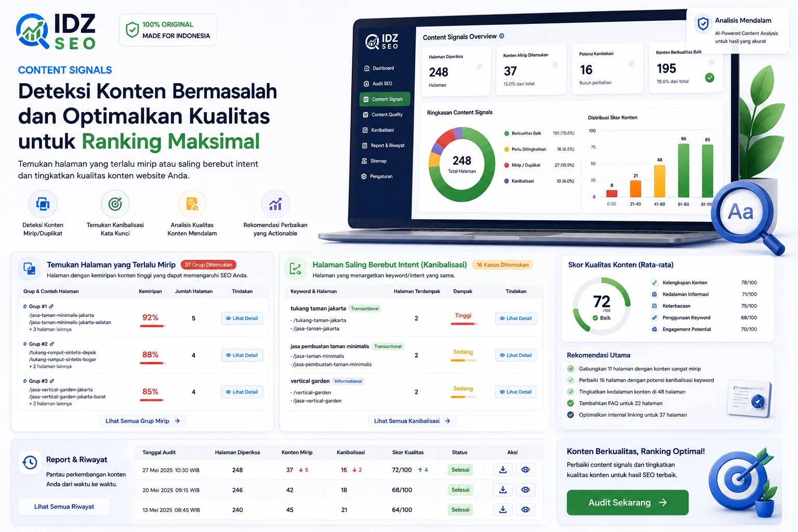
Task: Download the 13 Mei 2025 audit report
Action: (x=503, y=510)
